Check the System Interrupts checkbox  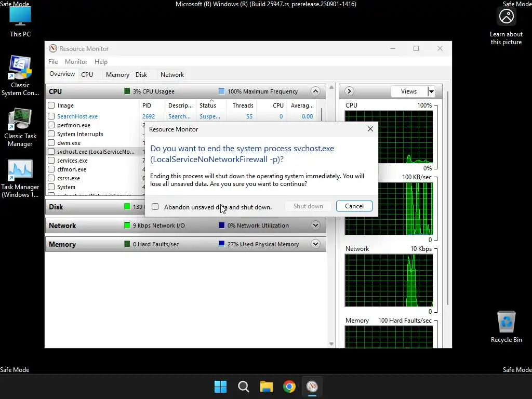click(51, 134)
